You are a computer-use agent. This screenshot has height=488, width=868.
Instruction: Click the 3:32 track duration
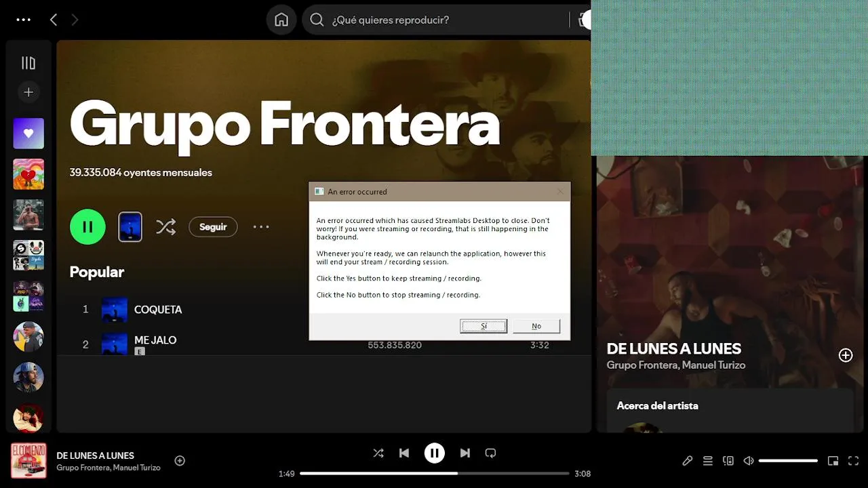(540, 345)
